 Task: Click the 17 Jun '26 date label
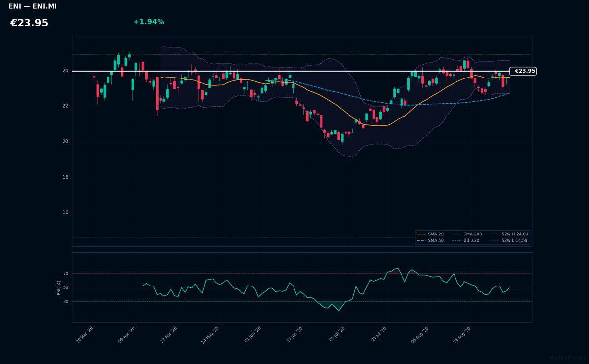(x=294, y=335)
